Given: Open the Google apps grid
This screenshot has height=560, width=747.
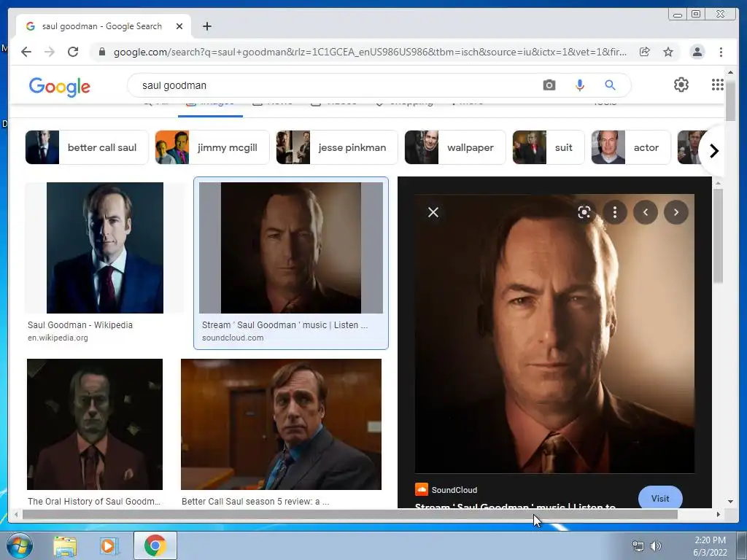Looking at the screenshot, I should (x=718, y=85).
